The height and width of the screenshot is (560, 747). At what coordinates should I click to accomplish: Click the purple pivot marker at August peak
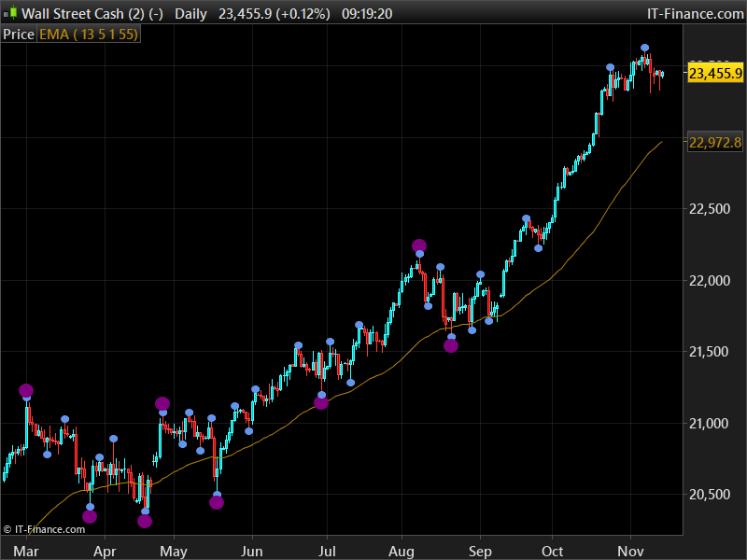coord(419,246)
